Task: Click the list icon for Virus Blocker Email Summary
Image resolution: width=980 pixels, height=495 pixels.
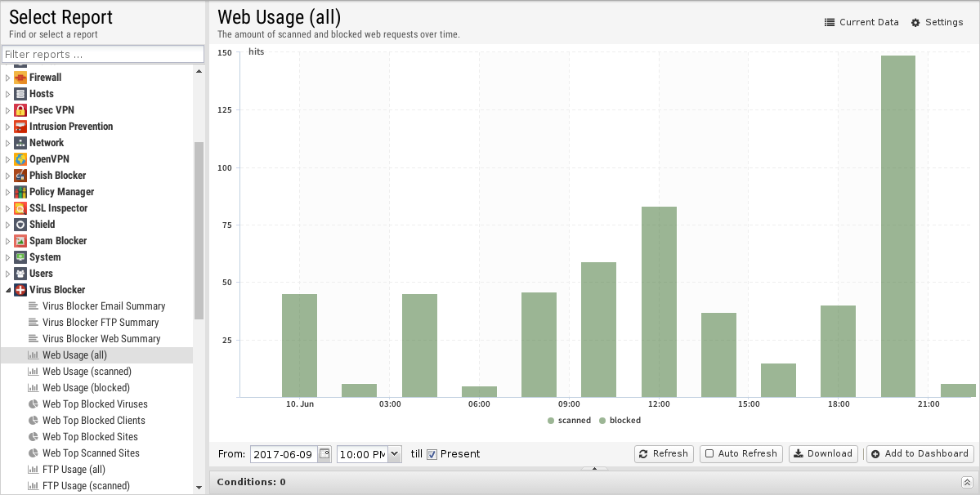Action: tap(34, 305)
